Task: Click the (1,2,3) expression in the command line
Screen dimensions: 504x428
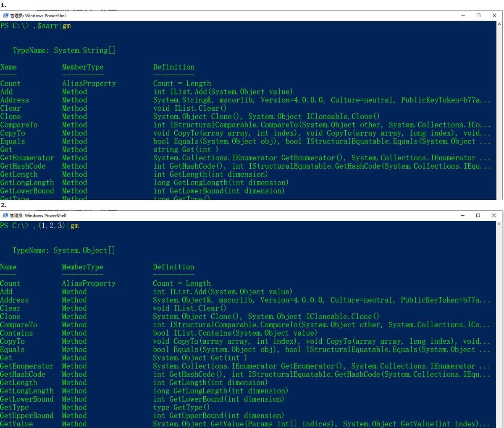Action: click(51, 226)
